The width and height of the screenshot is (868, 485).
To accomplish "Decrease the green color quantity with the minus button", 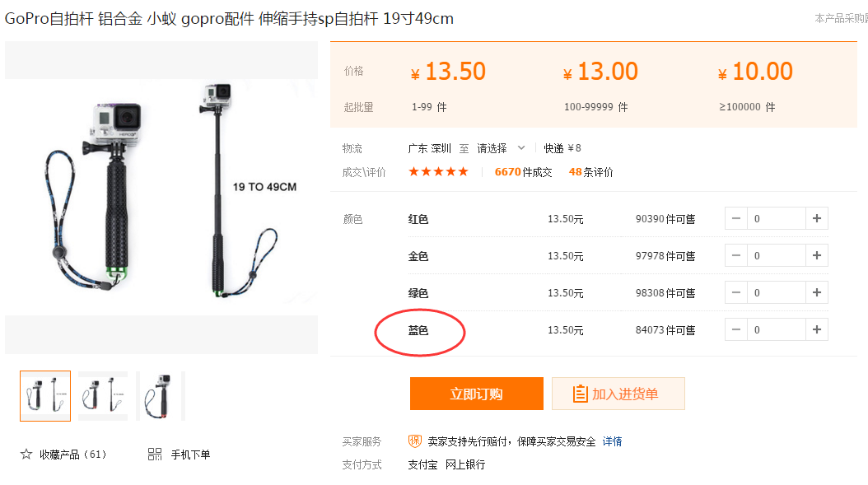I will (x=736, y=293).
